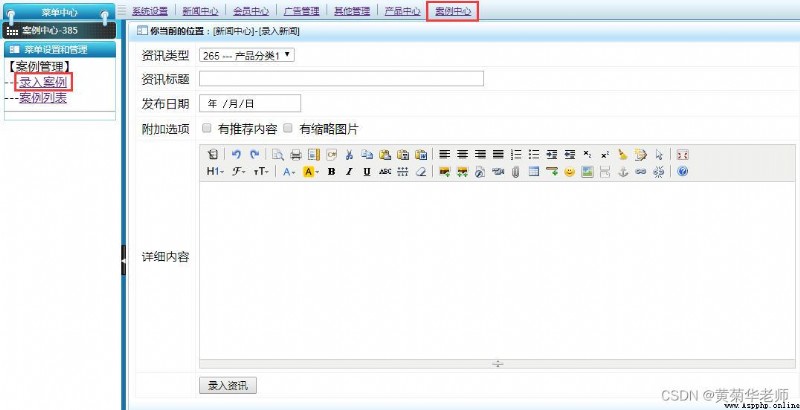Click inside the 详细内容 editor area
800x410 pixels.
497,270
